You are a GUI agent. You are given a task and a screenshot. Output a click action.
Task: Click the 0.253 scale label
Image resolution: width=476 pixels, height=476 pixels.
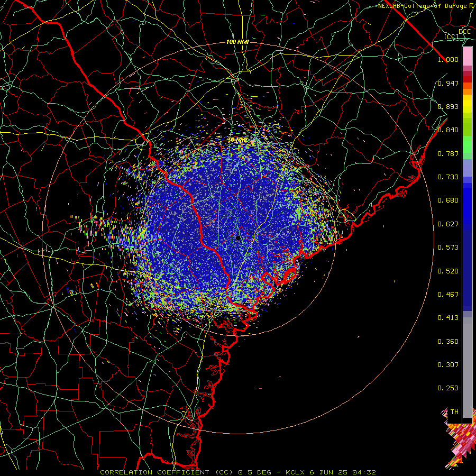point(448,388)
